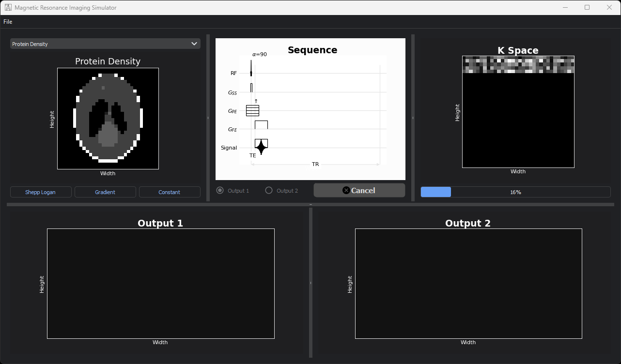Expand the Protein Density dropdown

pos(105,44)
